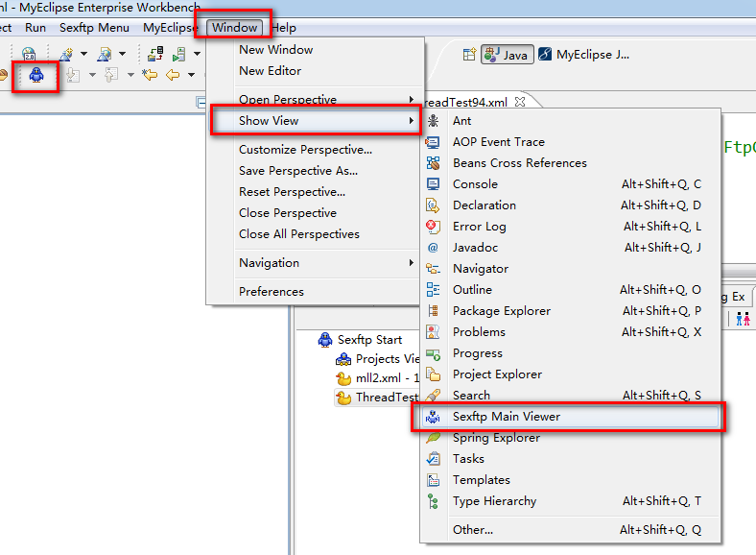Show the Javadoc view

click(x=571, y=248)
